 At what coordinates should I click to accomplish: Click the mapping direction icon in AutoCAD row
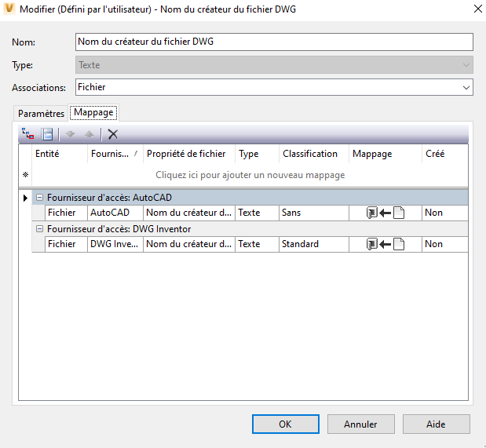point(386,213)
